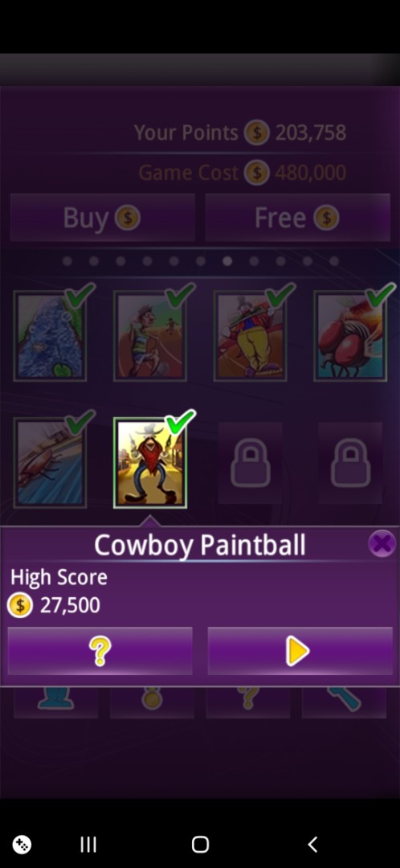Select the cockroach game thumbnail

tap(50, 462)
